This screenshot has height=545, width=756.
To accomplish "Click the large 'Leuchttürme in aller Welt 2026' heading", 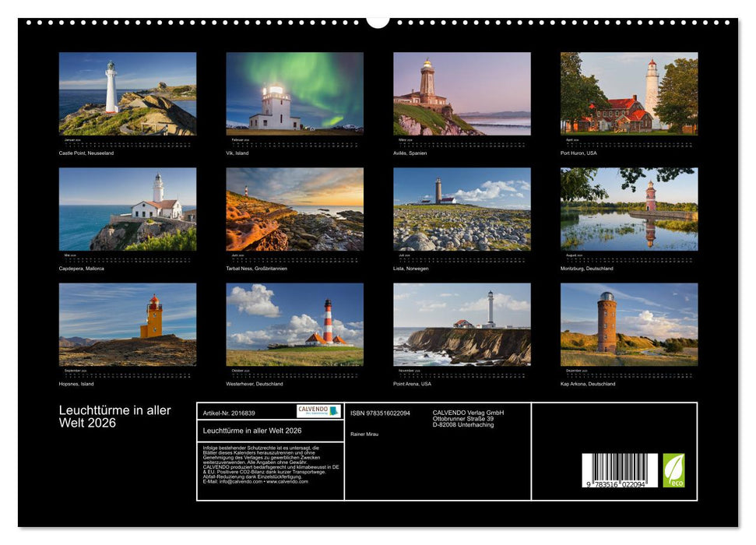I will click(x=115, y=417).
